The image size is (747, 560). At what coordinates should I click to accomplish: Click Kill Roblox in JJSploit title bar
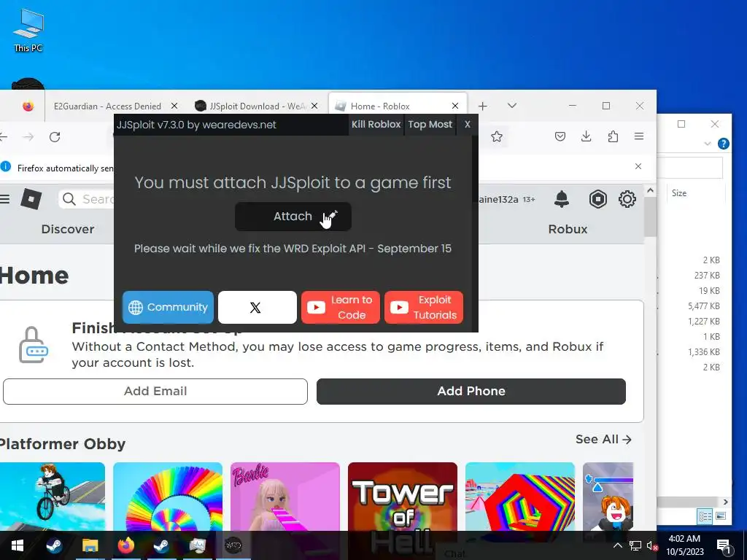[x=376, y=124]
